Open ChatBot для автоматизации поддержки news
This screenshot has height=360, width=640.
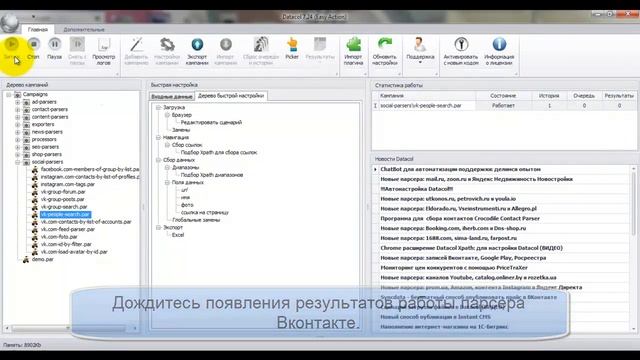460,169
